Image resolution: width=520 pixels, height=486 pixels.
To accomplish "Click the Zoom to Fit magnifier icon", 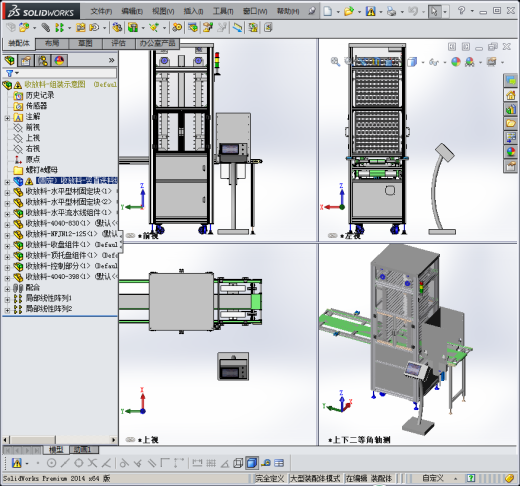I will click(335, 62).
